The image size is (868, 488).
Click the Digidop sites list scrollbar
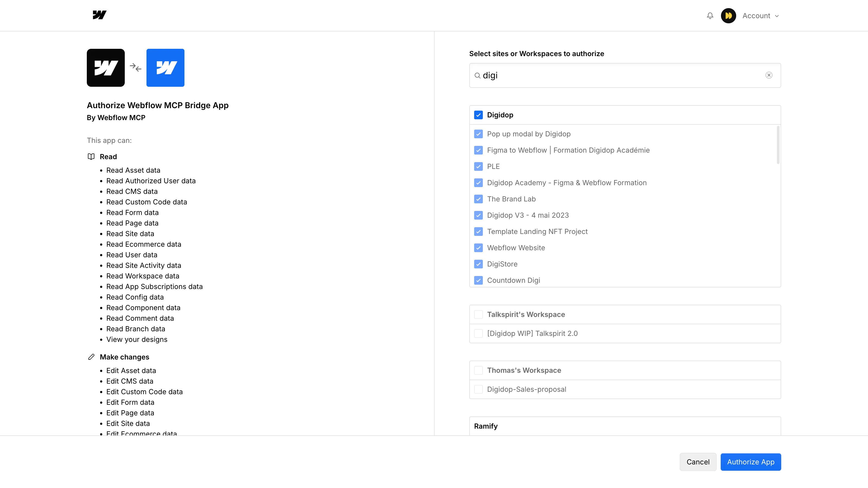[778, 145]
